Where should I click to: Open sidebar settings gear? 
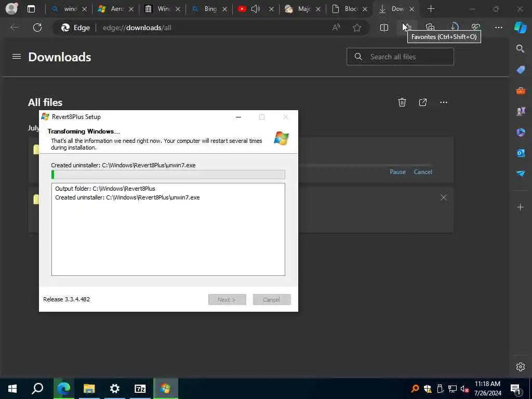point(521,367)
